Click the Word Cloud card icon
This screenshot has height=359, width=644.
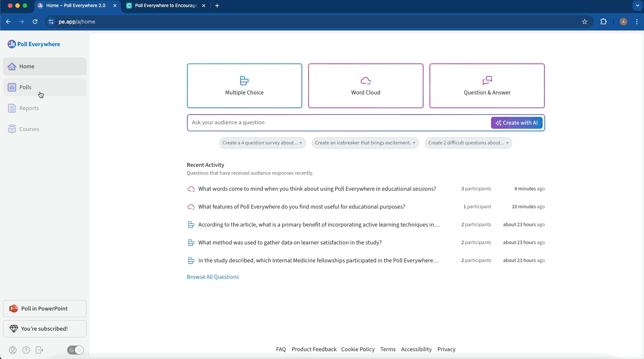[366, 81]
